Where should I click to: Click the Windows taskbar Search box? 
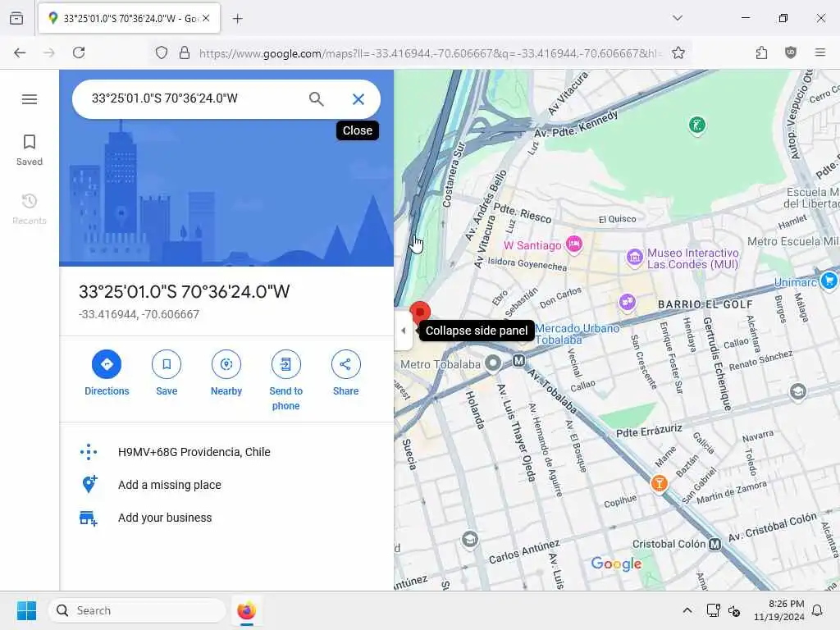(x=137, y=610)
